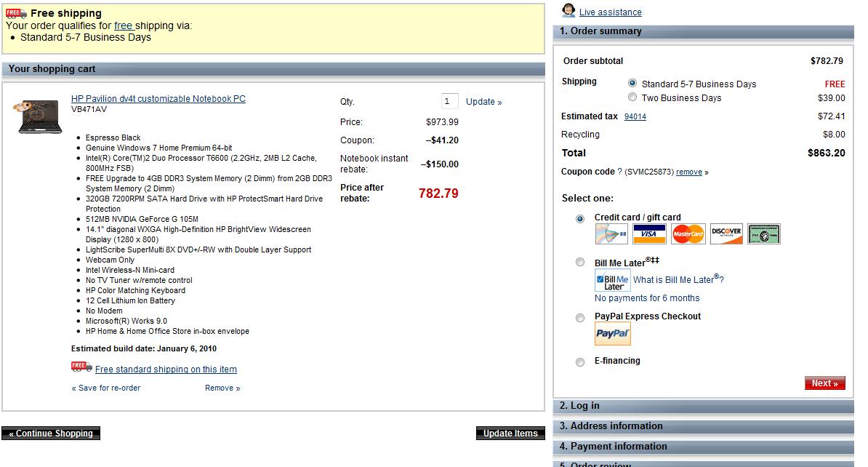This screenshot has width=868, height=467.
Task: Click the 512MB NVIDIA GeForce G 105M spec
Action: click(x=142, y=219)
